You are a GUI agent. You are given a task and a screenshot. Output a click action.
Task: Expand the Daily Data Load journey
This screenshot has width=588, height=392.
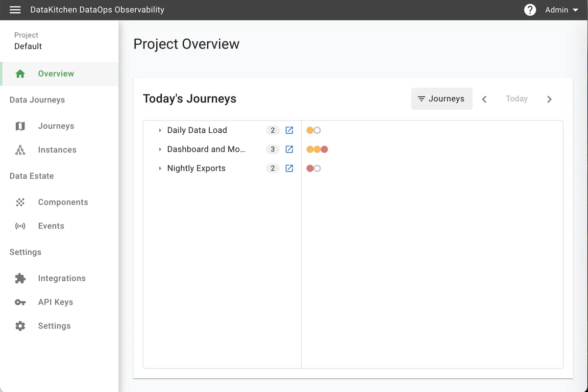click(159, 130)
